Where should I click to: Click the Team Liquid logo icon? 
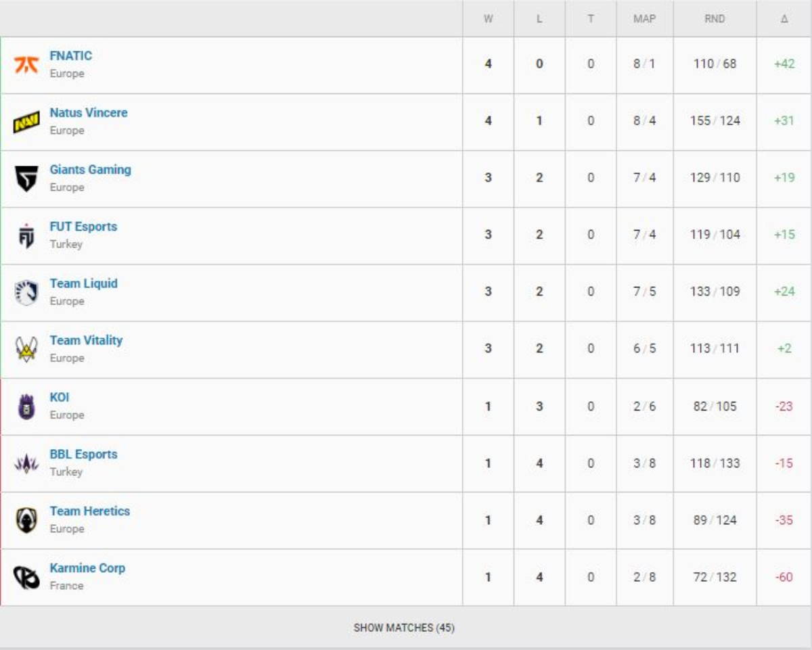pyautogui.click(x=26, y=292)
